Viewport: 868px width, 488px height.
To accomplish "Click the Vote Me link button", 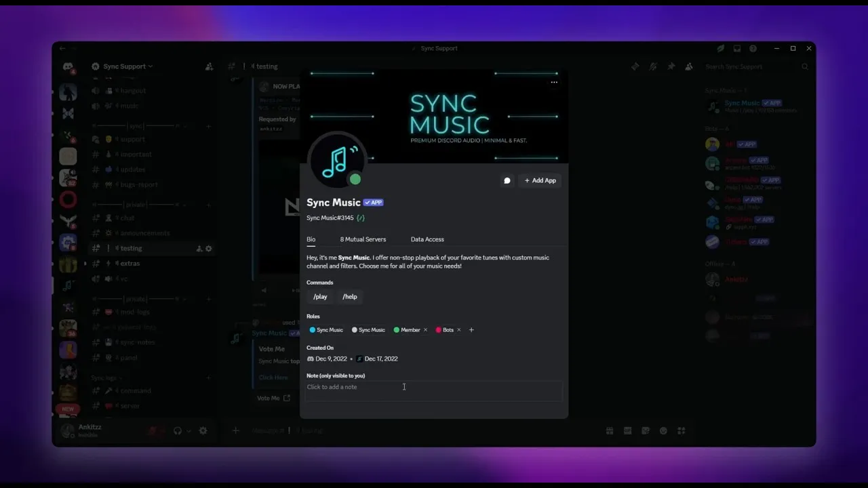I will (273, 399).
